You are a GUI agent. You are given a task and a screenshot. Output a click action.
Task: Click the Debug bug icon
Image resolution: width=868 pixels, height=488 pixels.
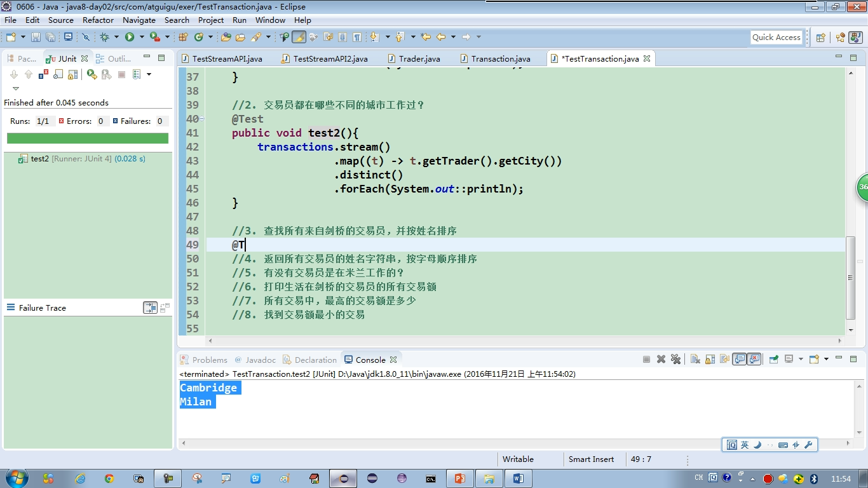click(x=105, y=37)
